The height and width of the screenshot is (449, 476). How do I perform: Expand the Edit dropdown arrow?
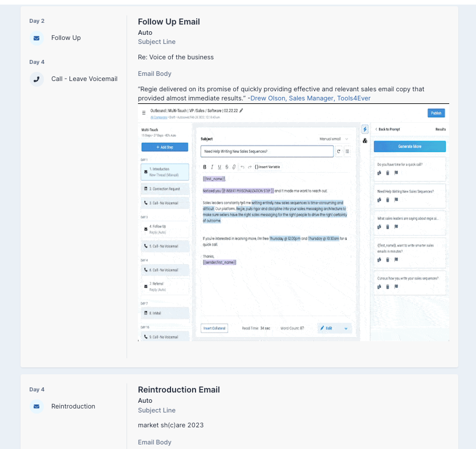click(x=345, y=328)
